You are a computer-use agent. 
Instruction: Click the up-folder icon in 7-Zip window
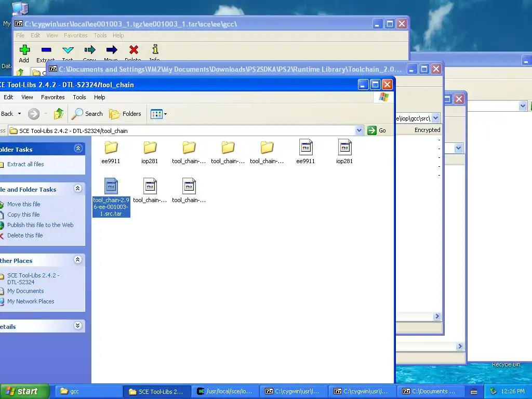(x=20, y=72)
